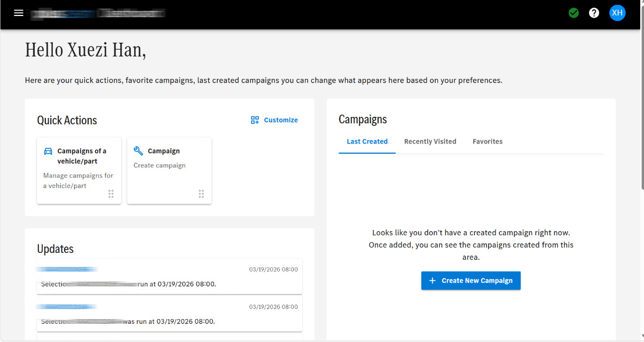
Task: Open the hamburger navigation menu
Action: [19, 13]
